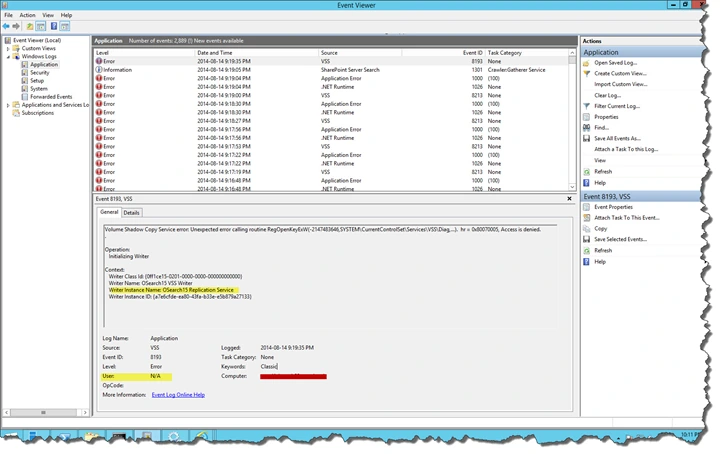Image resolution: width=720 pixels, height=454 pixels.
Task: Click the Classic keywords value field
Action: (x=269, y=366)
